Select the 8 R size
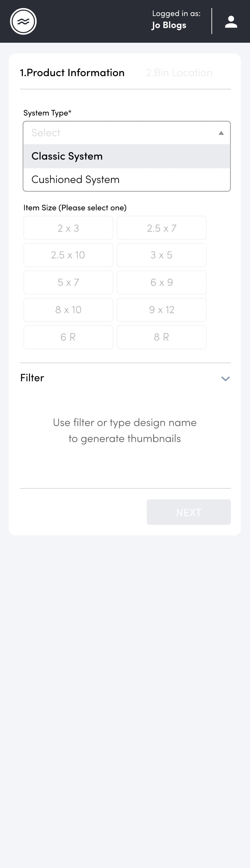The height and width of the screenshot is (868, 250). [161, 337]
